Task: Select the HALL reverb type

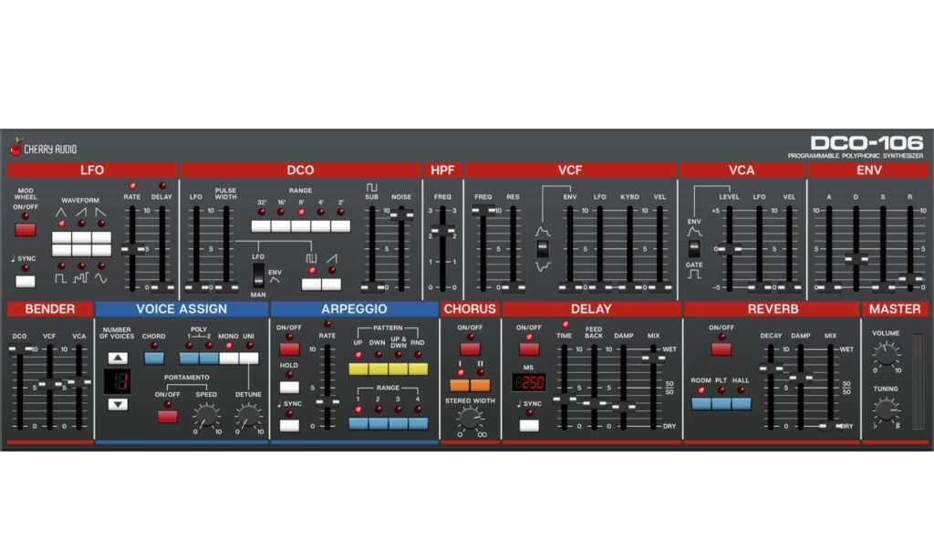Action: point(741,403)
